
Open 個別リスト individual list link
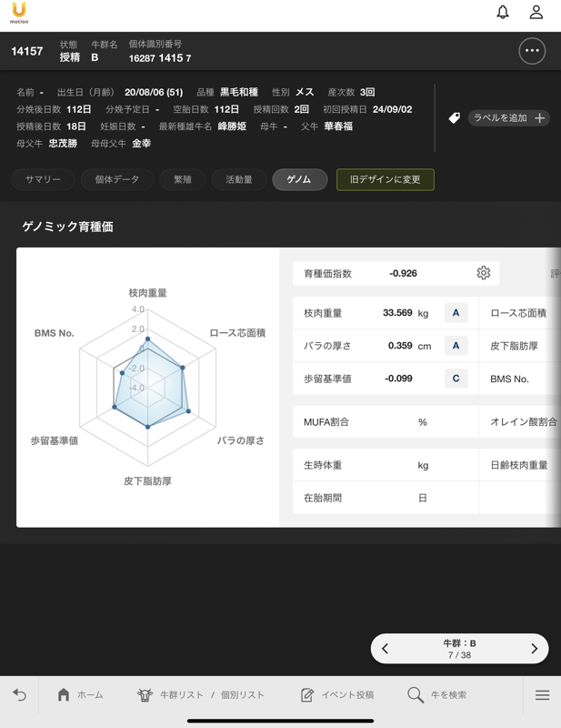tap(243, 695)
